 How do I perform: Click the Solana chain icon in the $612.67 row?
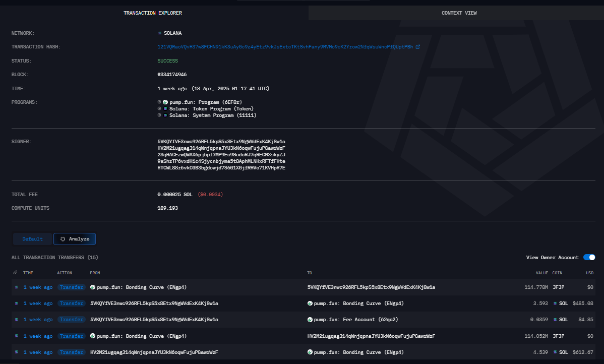coord(16,352)
